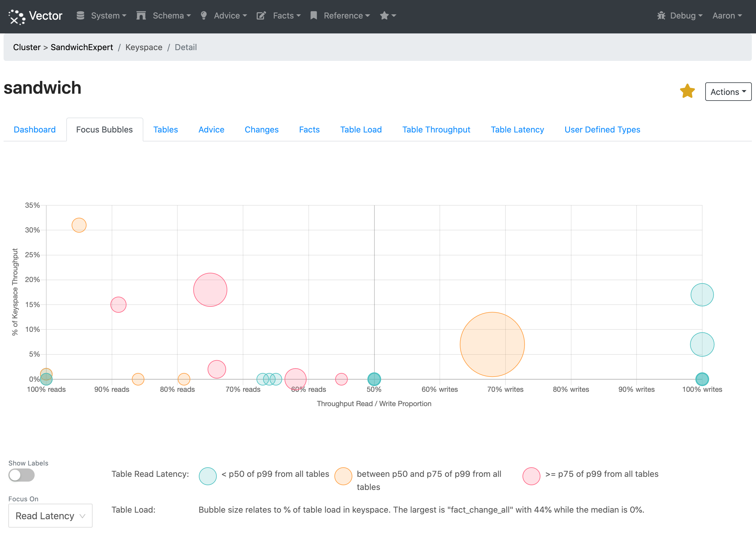Click the largest orange bubble in chart
The width and height of the screenshot is (756, 558).
pos(492,344)
